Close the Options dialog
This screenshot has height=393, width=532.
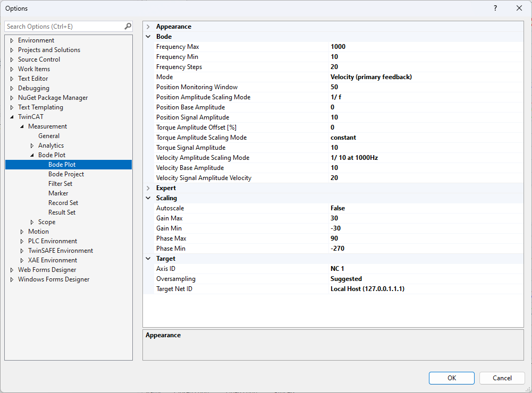(x=519, y=8)
